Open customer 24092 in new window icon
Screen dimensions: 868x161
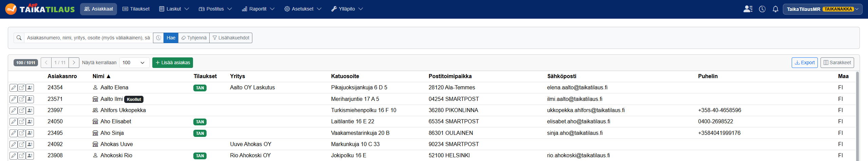(x=22, y=144)
